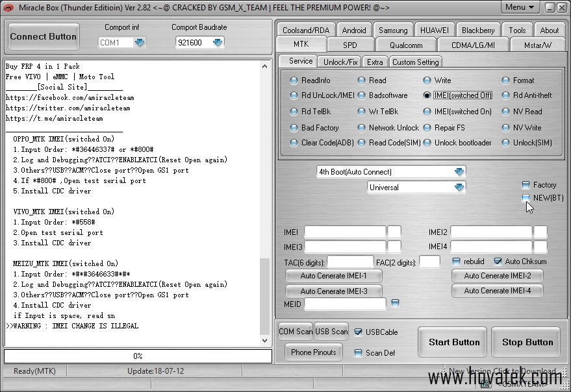
Task: Open the Menu dropdown in title bar
Action: click(x=520, y=7)
